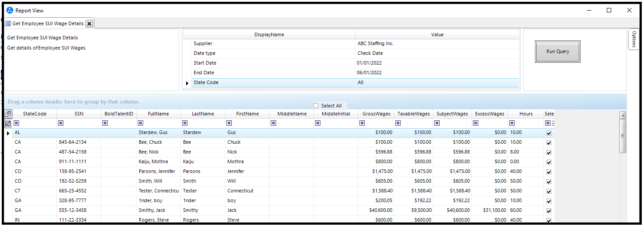Screen dimensions: 644x226
Task: Open the grid column chooser icon
Action: (8, 114)
